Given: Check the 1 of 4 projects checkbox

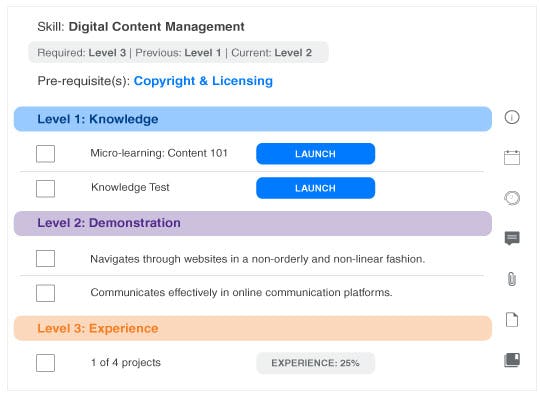Looking at the screenshot, I should tap(45, 363).
